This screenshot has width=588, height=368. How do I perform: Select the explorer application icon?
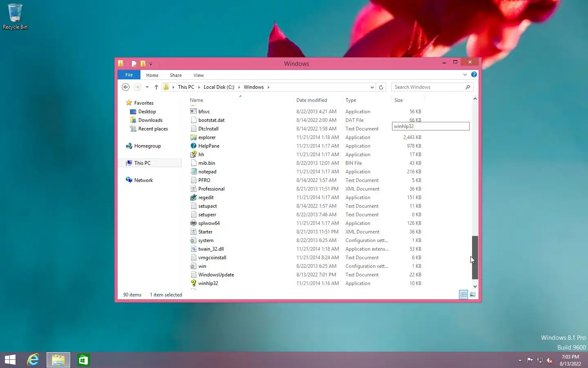pyautogui.click(x=194, y=137)
